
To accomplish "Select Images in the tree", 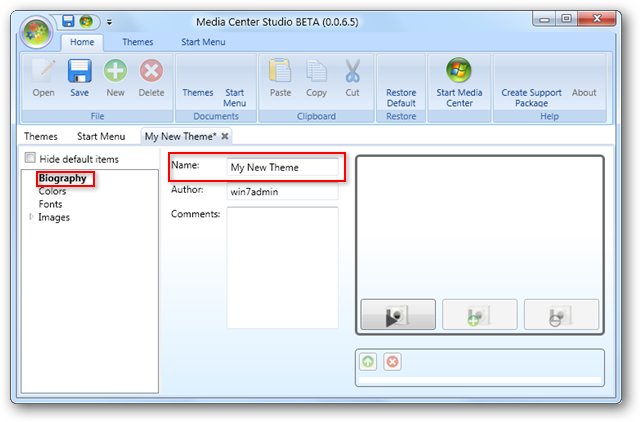I will tap(54, 217).
